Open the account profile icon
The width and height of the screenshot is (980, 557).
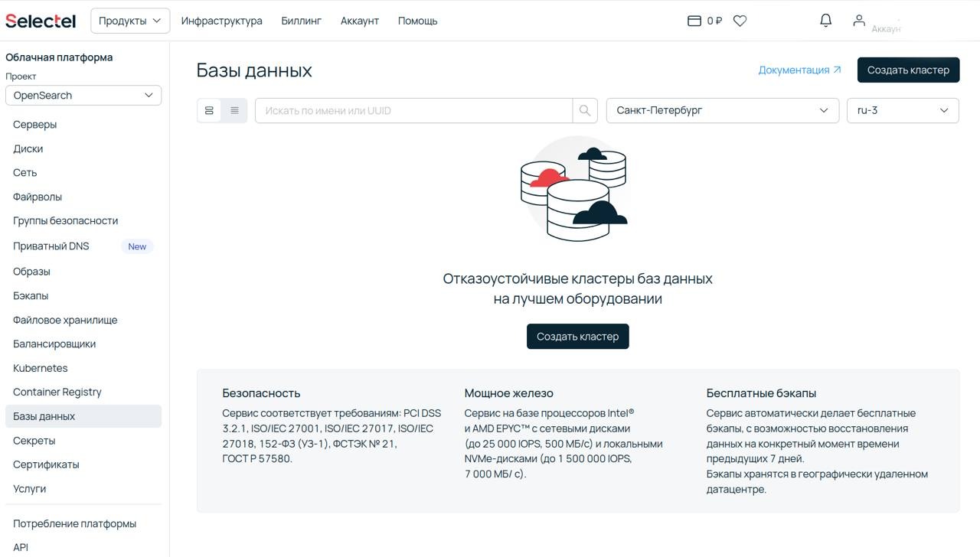pos(859,21)
